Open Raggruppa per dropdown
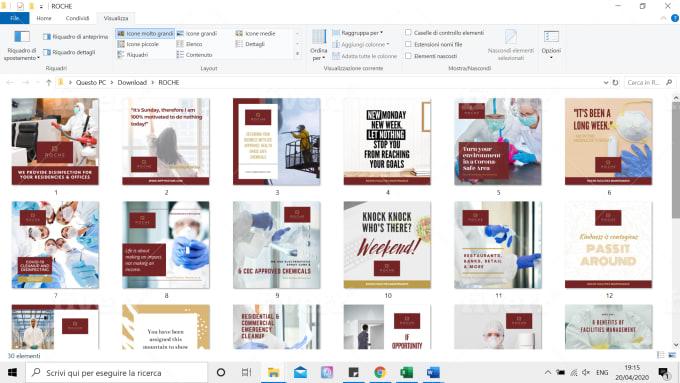680x383 pixels. click(x=358, y=33)
